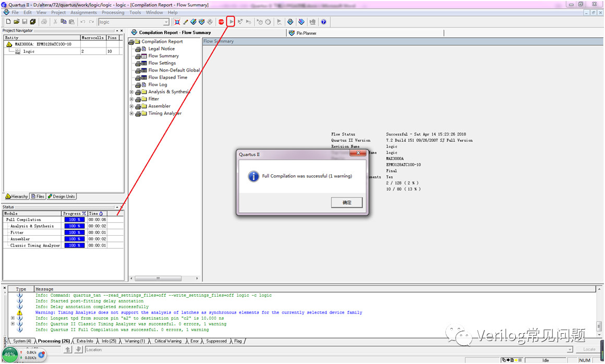Copy using the toolbar copy icon
Screen dimensions: 605x364
pos(63,22)
